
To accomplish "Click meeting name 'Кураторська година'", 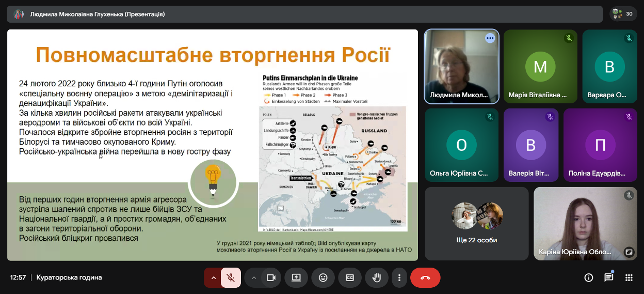I will point(69,277).
